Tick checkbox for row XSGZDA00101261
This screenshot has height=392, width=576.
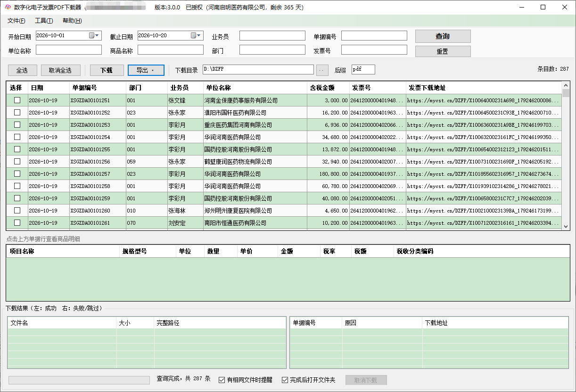(x=17, y=223)
